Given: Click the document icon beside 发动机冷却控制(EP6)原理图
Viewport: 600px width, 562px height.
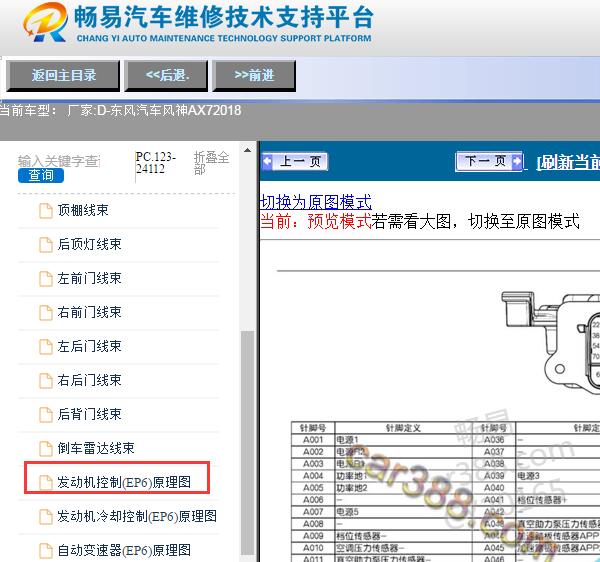Looking at the screenshot, I should [x=46, y=517].
